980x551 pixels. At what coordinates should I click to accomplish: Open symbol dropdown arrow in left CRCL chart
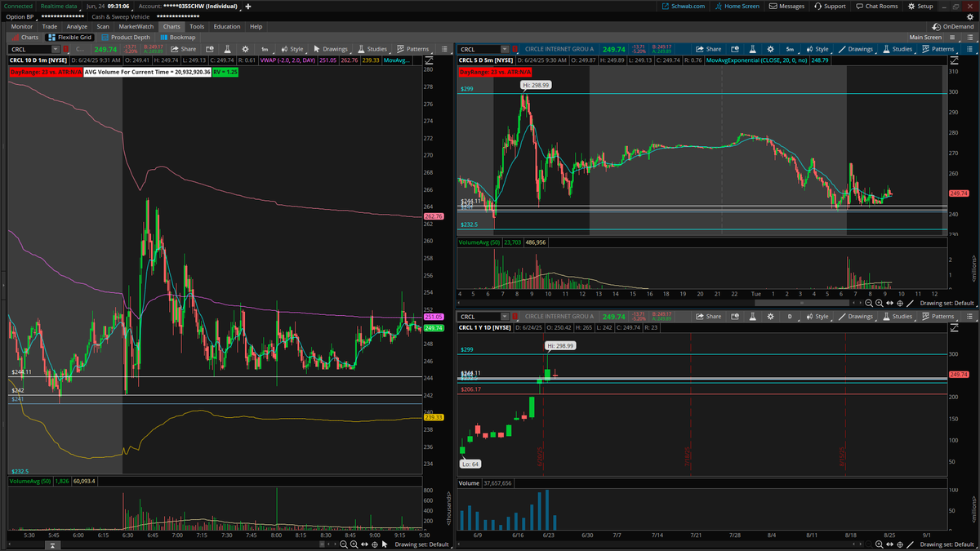(x=56, y=49)
